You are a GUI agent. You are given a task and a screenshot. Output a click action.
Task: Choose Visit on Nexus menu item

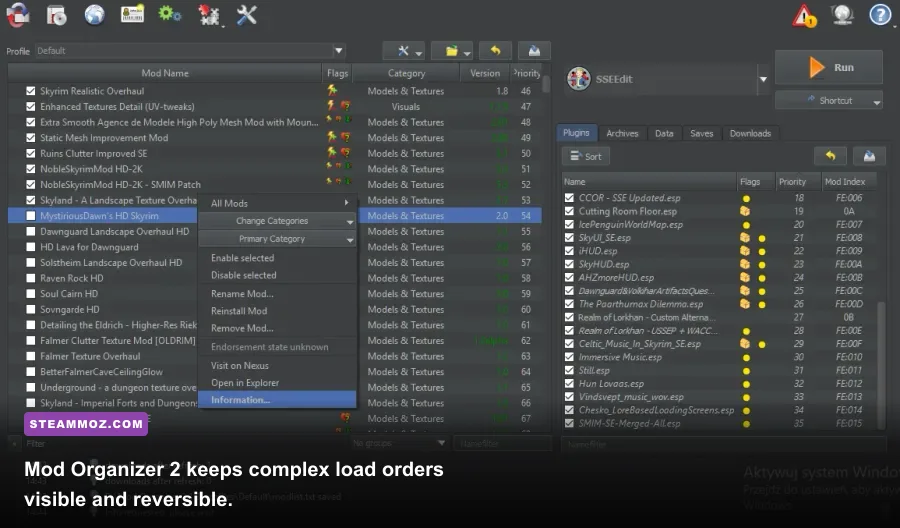pyautogui.click(x=277, y=366)
